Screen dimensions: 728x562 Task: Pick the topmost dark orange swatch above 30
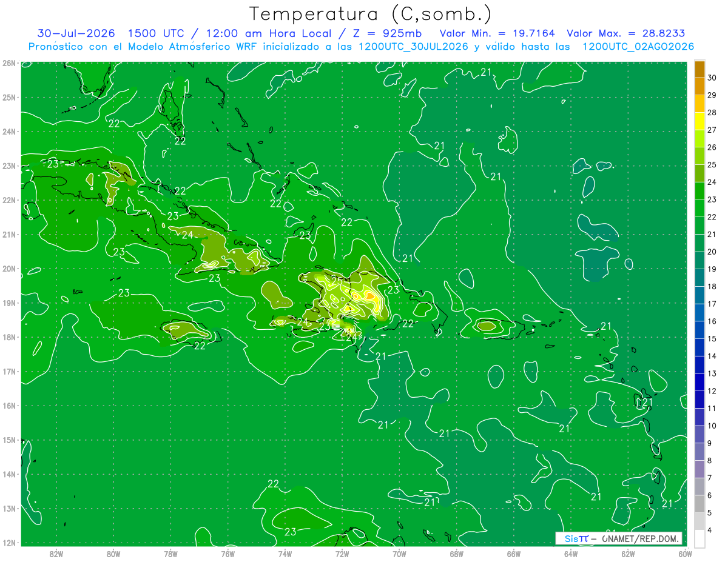[699, 69]
